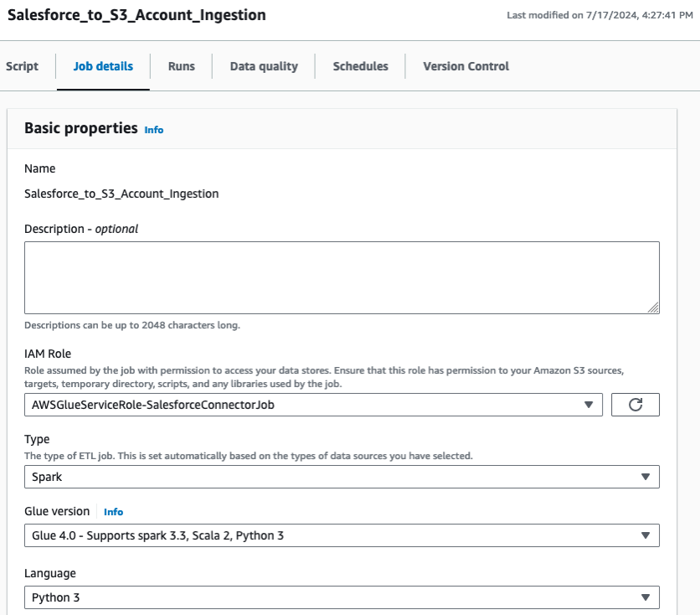700x615 pixels.
Task: Open the Language dropdown showing Python 3
Action: pos(342,597)
